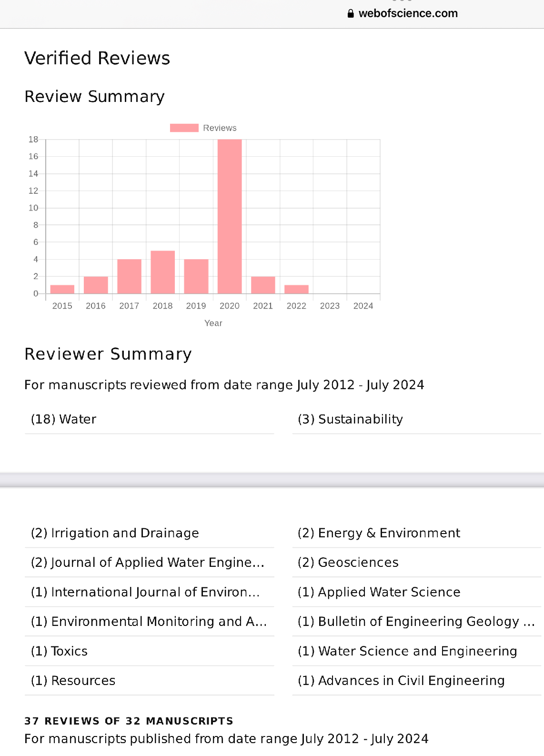Open (1) Water Science and Engineering entry

(x=417, y=651)
